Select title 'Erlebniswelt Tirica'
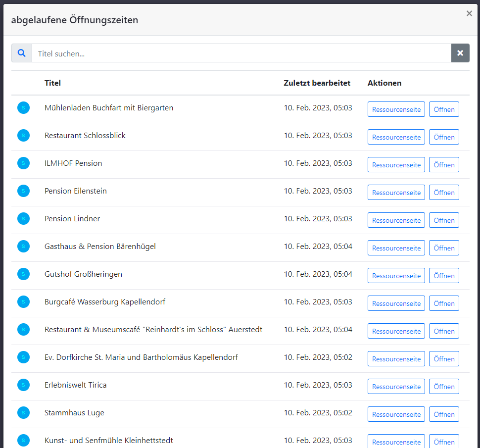 coord(76,385)
